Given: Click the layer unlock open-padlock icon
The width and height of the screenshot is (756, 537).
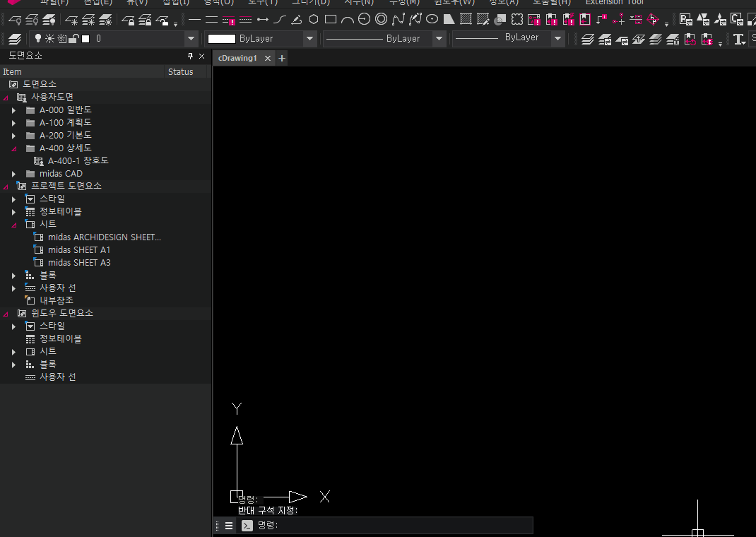Looking at the screenshot, I should point(163,20).
